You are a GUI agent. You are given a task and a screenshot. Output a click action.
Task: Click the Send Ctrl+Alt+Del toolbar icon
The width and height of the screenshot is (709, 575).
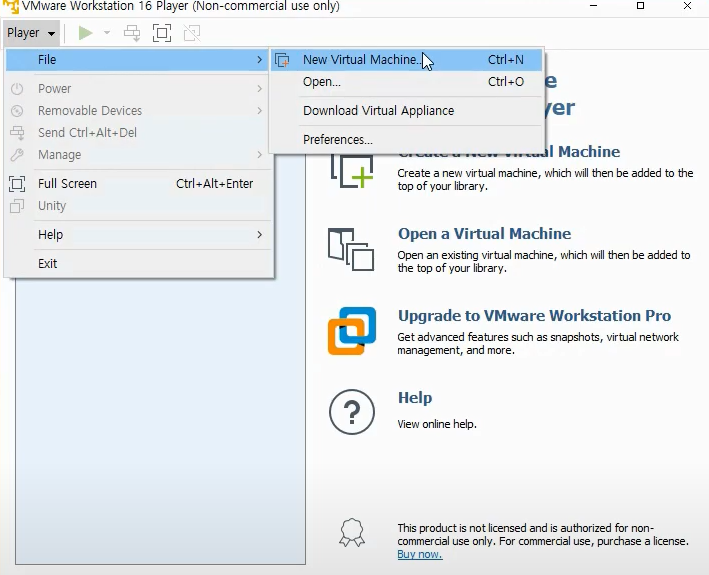(132, 33)
